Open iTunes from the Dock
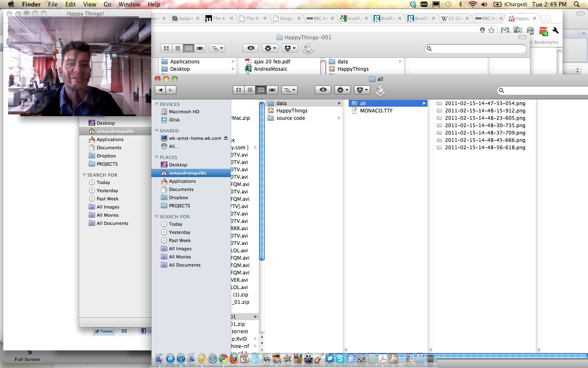This screenshot has height=368, width=588. (181, 359)
